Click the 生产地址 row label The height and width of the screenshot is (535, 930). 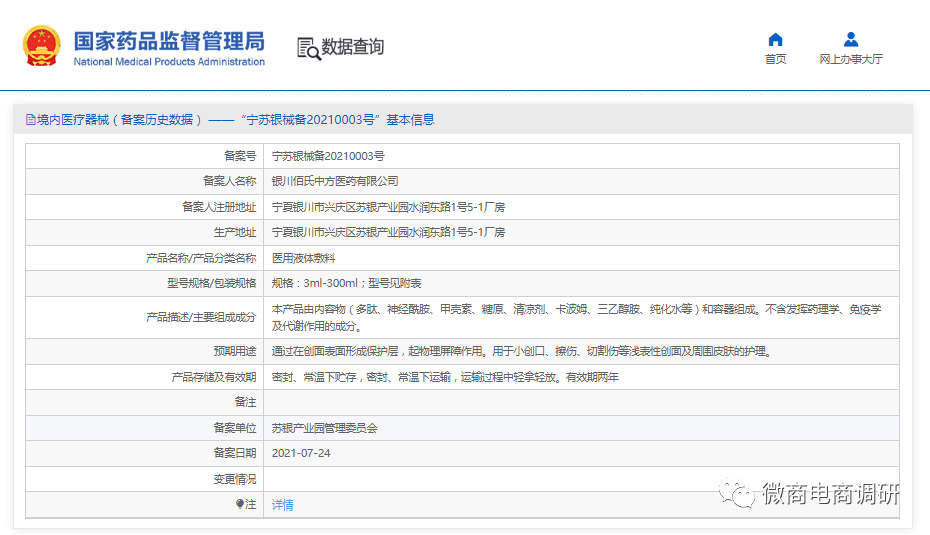point(235,233)
